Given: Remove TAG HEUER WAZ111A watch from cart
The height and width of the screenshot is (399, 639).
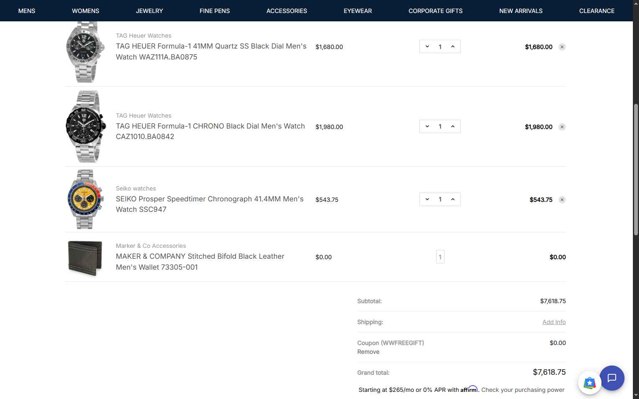Looking at the screenshot, I should pyautogui.click(x=562, y=47).
